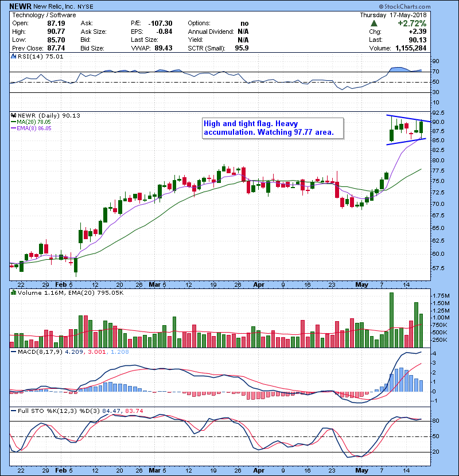Click the Last Size label
The image size is (459, 476).
coord(144,40)
